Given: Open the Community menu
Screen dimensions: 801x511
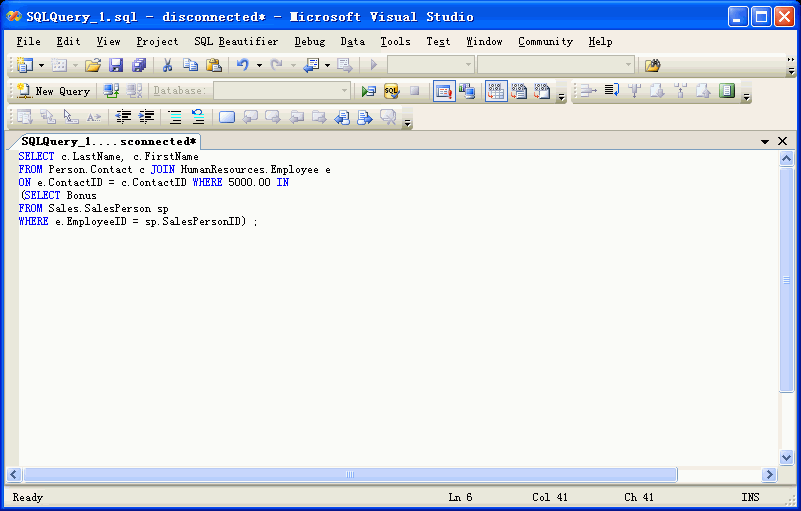Looking at the screenshot, I should click(546, 41).
